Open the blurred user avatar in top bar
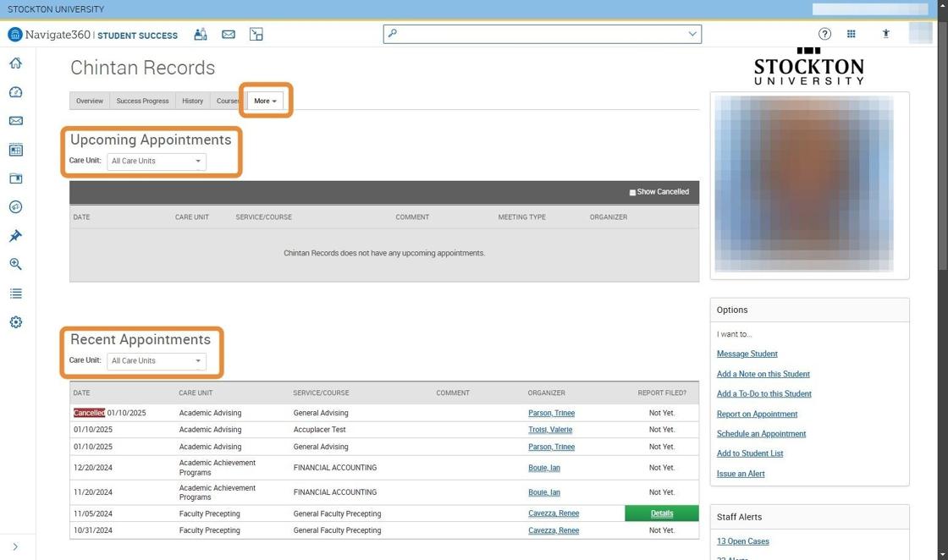Viewport: 948px width, 560px height. (920, 33)
